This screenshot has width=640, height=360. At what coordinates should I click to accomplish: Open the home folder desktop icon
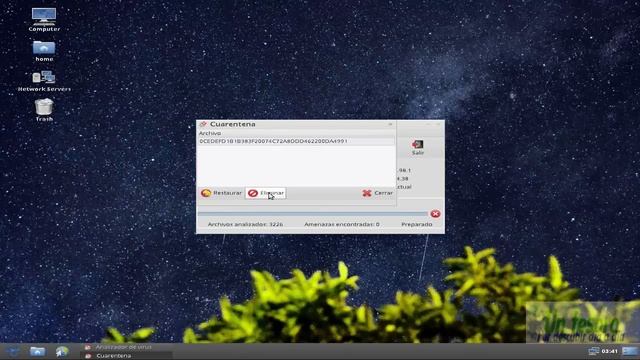[44, 51]
